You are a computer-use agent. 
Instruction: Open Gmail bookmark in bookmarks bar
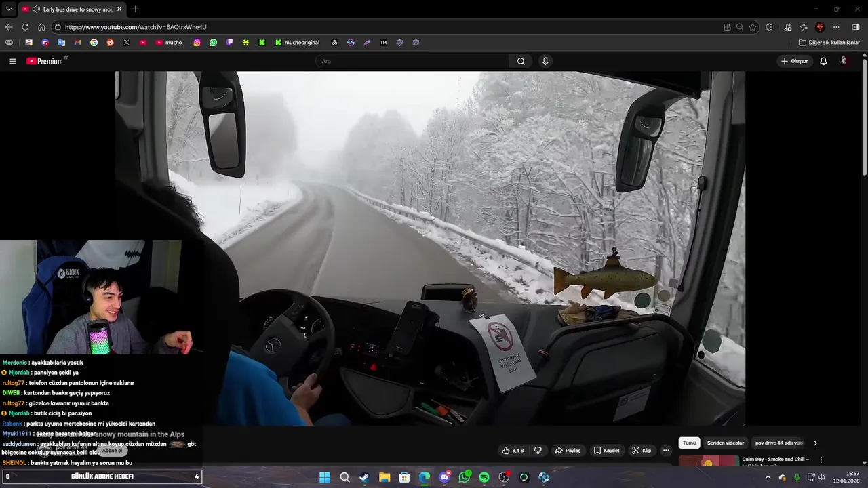tap(78, 42)
